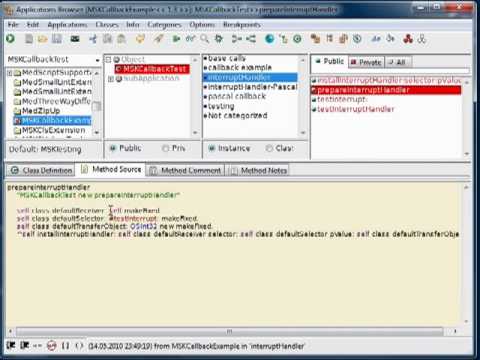Switch to the Method Comment tab

[x=185, y=170]
